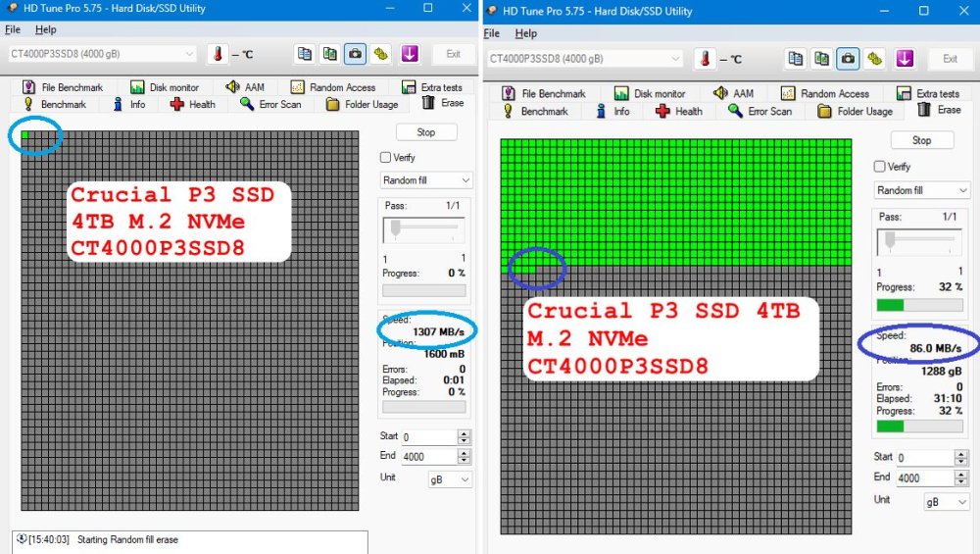Viewport: 980px width, 554px height.
Task: Click camera save screenshot icon in right window
Action: tap(848, 59)
